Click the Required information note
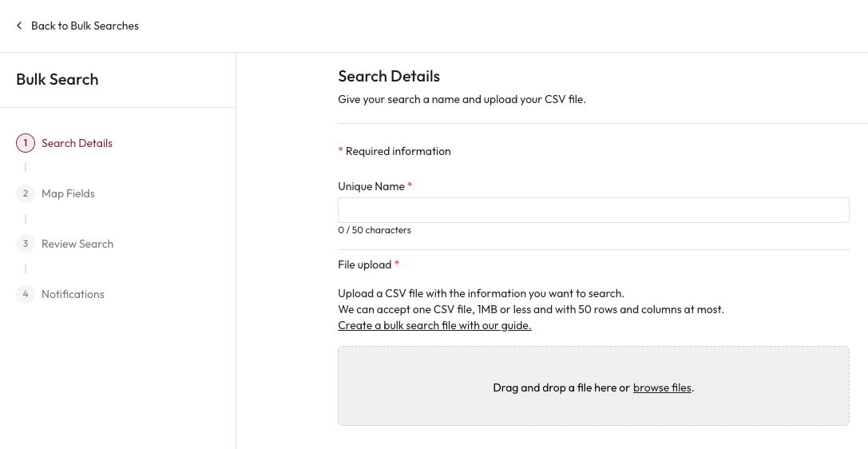868x449 pixels. 398,151
